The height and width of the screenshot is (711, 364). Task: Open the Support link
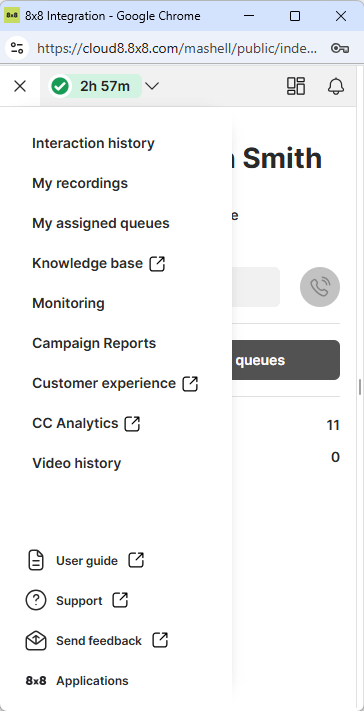(x=79, y=601)
